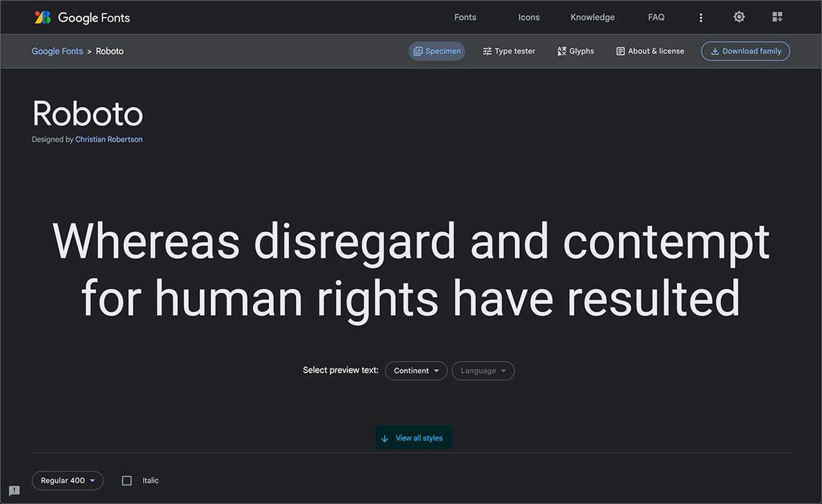Click View all styles to reveal variants
822x504 pixels.
point(414,438)
